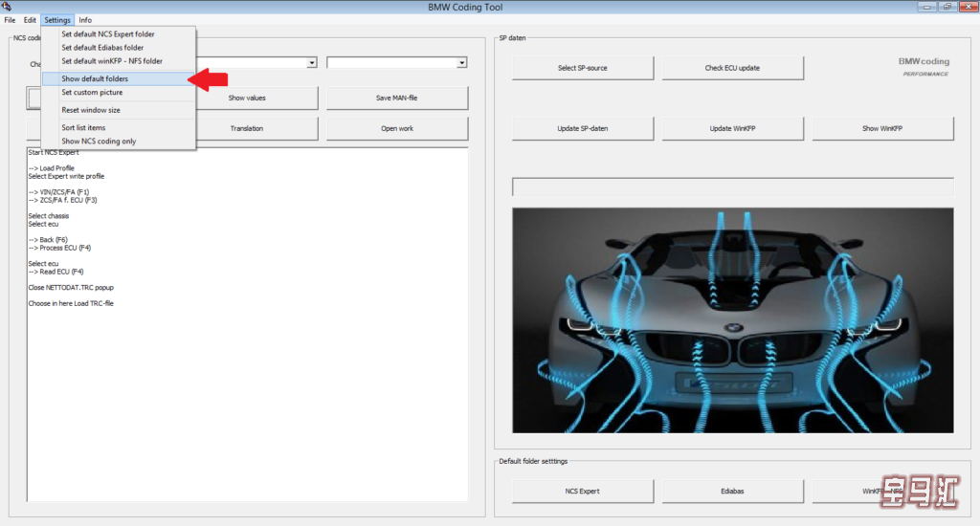Click Select SP-source button
This screenshot has height=526, width=980.
coord(583,68)
